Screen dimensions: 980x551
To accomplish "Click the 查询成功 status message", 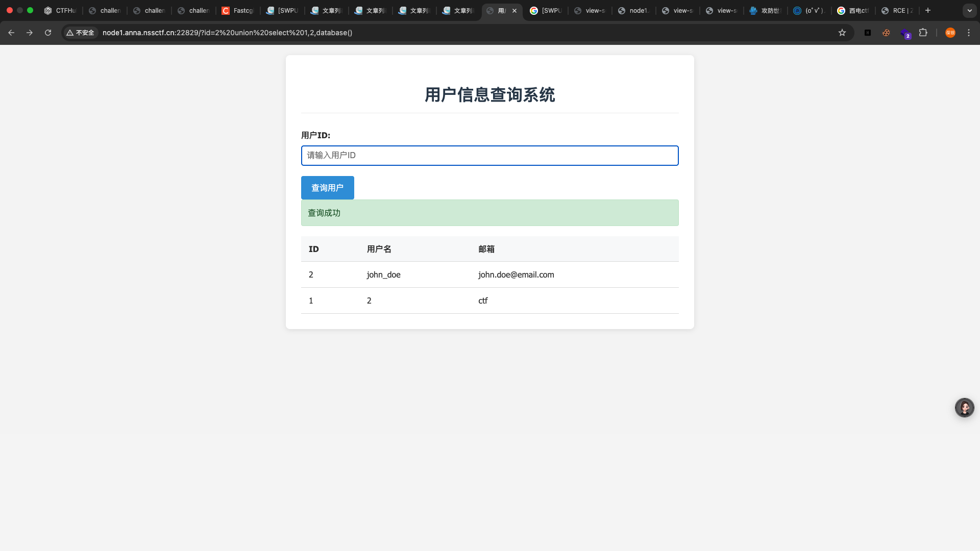I will pos(490,213).
